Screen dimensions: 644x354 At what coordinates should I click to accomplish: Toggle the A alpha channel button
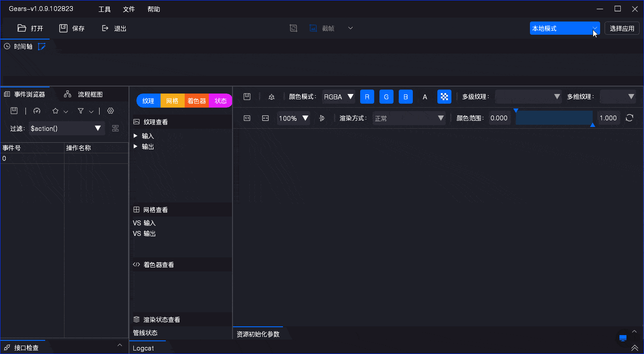coord(425,97)
